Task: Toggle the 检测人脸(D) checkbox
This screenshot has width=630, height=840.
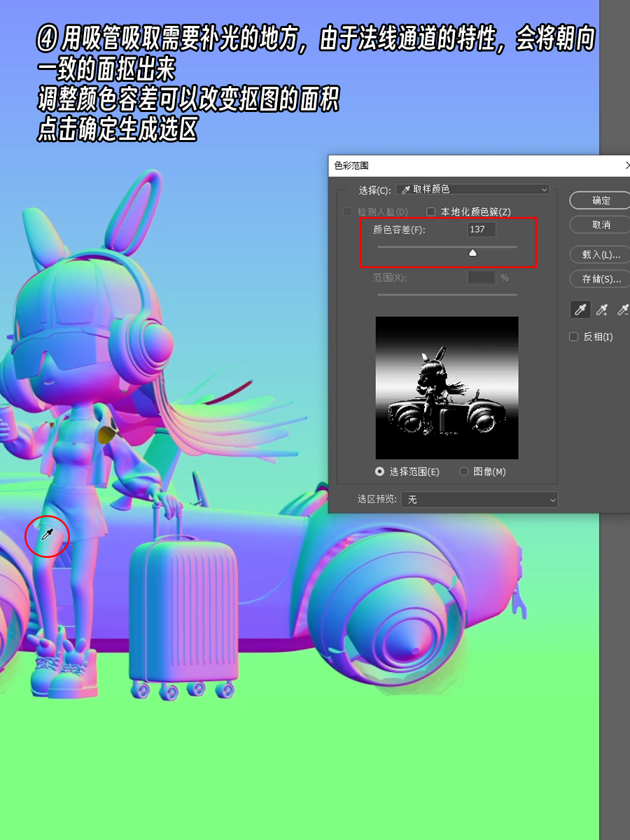Action: [347, 211]
